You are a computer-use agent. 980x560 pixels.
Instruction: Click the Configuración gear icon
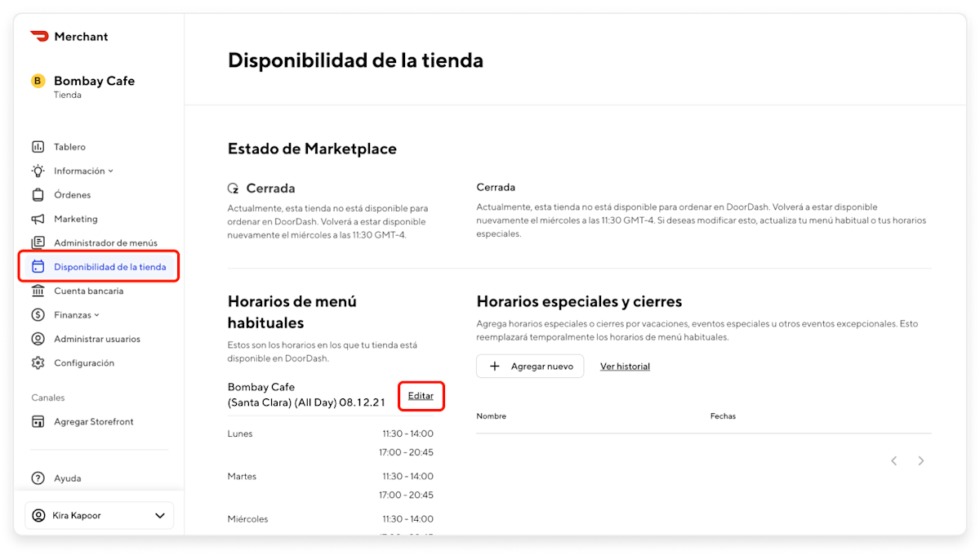[38, 362]
